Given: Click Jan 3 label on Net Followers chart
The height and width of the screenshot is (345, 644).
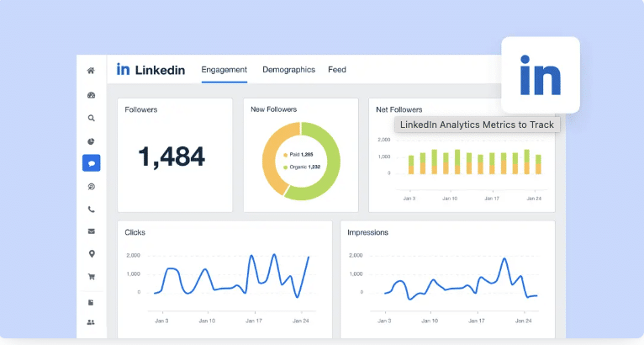Looking at the screenshot, I should pyautogui.click(x=409, y=199).
